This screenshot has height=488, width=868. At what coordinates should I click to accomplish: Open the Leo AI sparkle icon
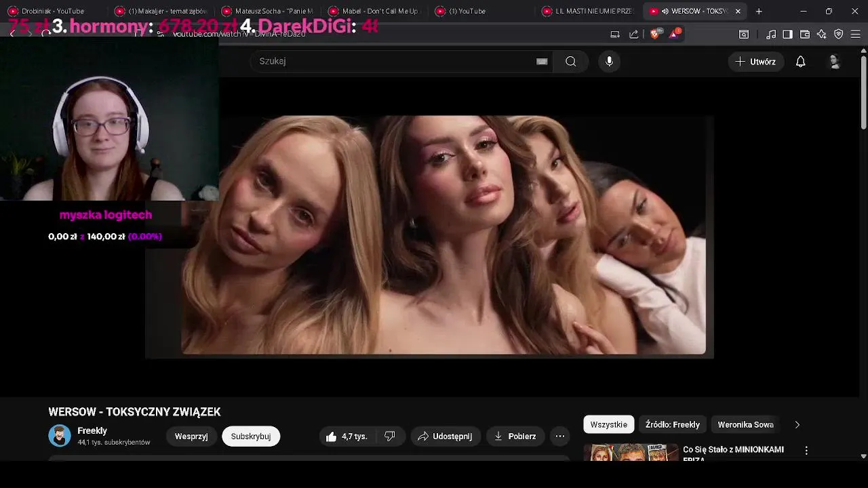821,34
